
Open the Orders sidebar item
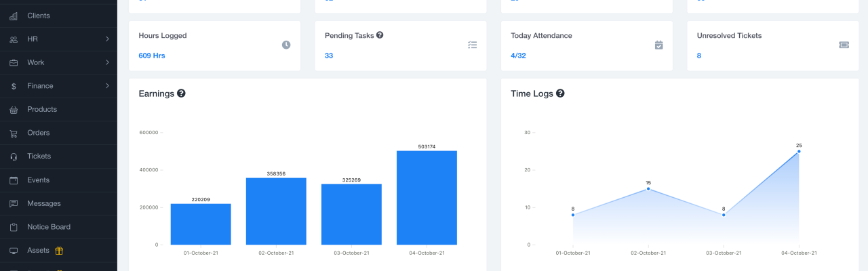click(x=39, y=133)
